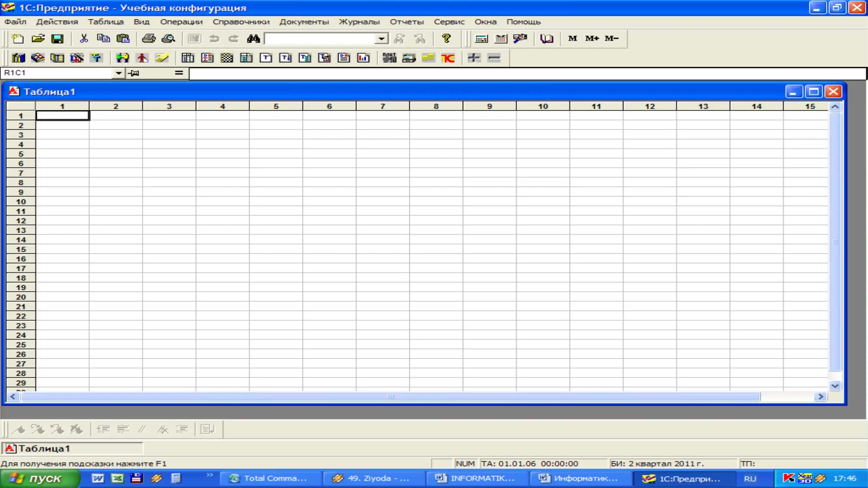Expand the search combo box dropdown arrow
The height and width of the screenshot is (488, 868).
pos(381,39)
